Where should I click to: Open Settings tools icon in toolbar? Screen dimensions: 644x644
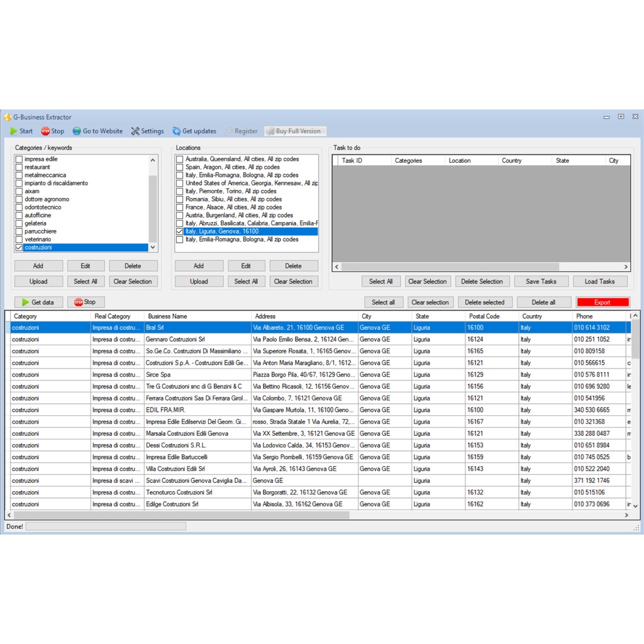coord(135,131)
